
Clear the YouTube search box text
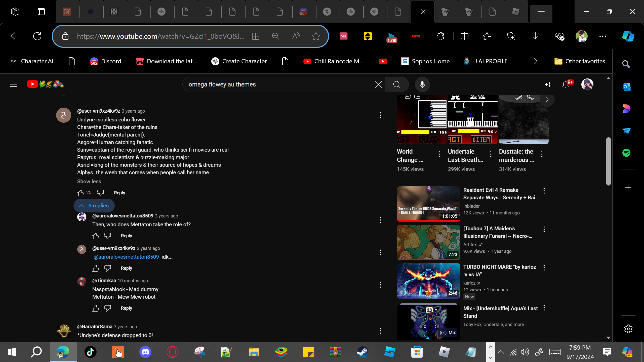point(378,84)
